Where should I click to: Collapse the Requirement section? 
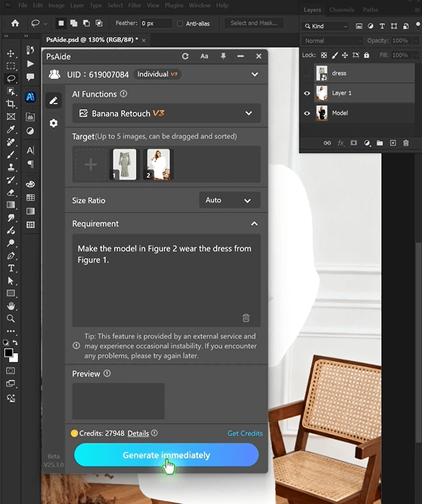click(254, 224)
